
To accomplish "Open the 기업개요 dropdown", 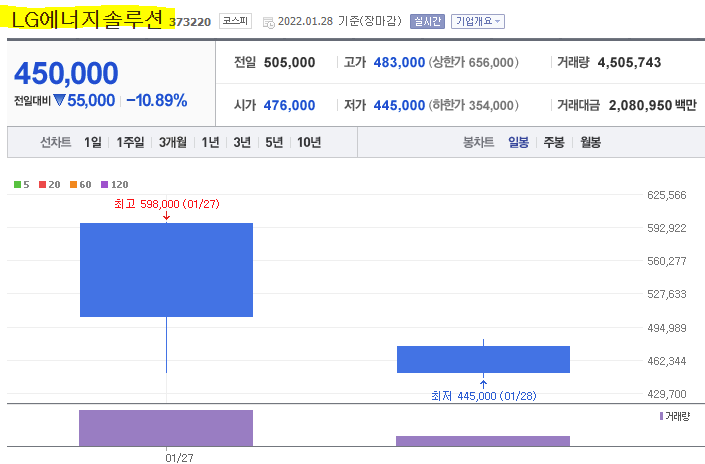I will tap(478, 21).
